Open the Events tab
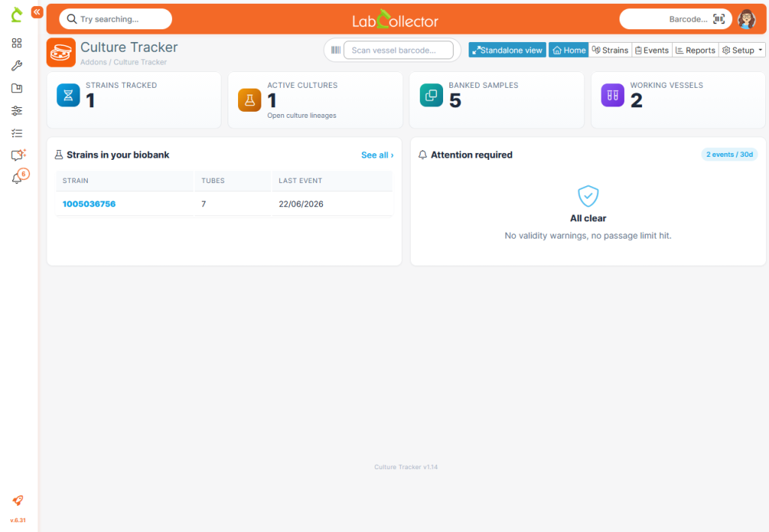 (652, 50)
